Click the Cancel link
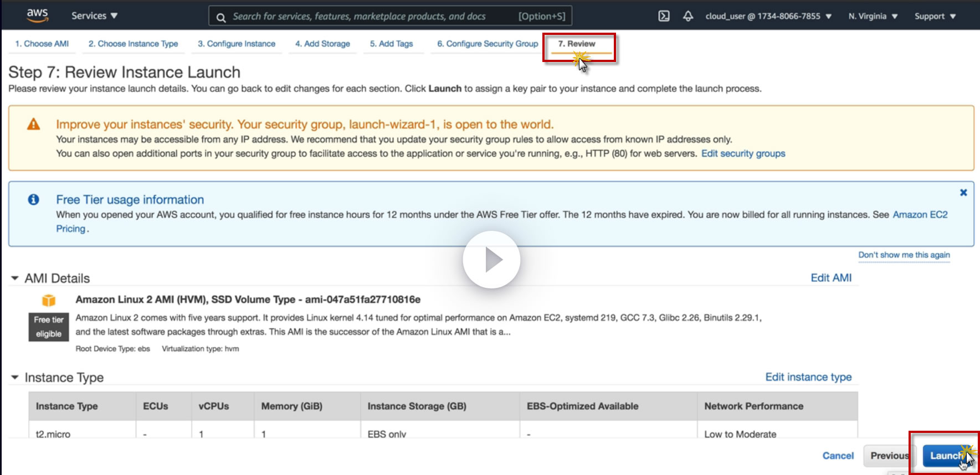This screenshot has width=980, height=475. pos(838,456)
